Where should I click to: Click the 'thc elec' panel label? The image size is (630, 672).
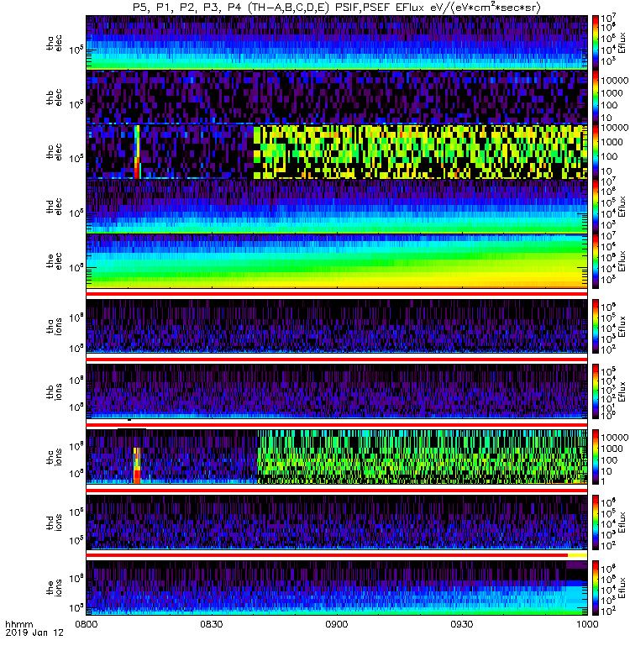click(54, 152)
